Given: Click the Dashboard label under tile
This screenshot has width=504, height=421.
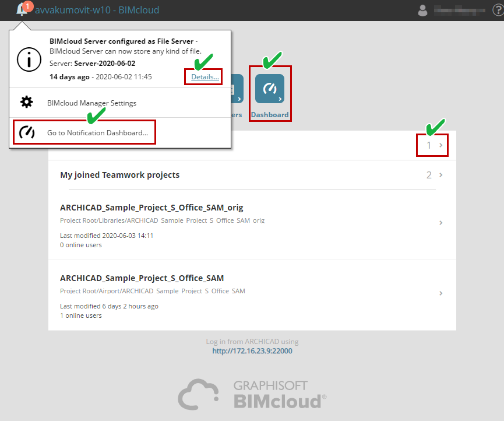Looking at the screenshot, I should [270, 115].
